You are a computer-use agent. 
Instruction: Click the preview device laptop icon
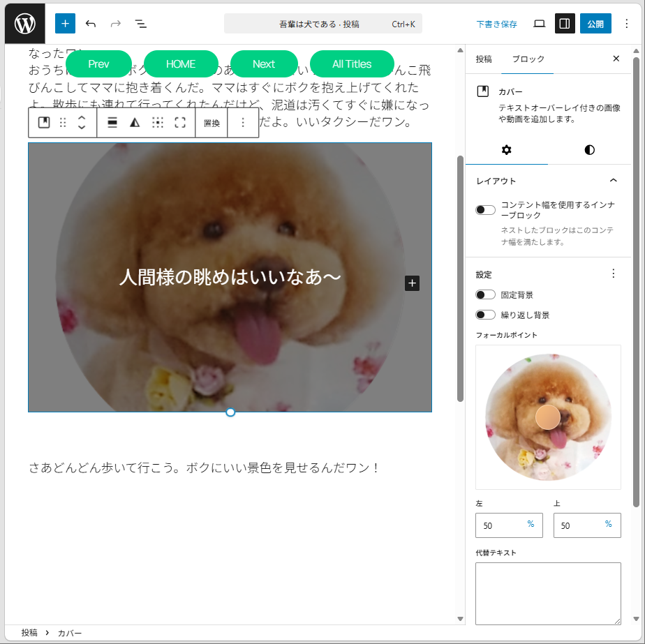click(x=539, y=24)
